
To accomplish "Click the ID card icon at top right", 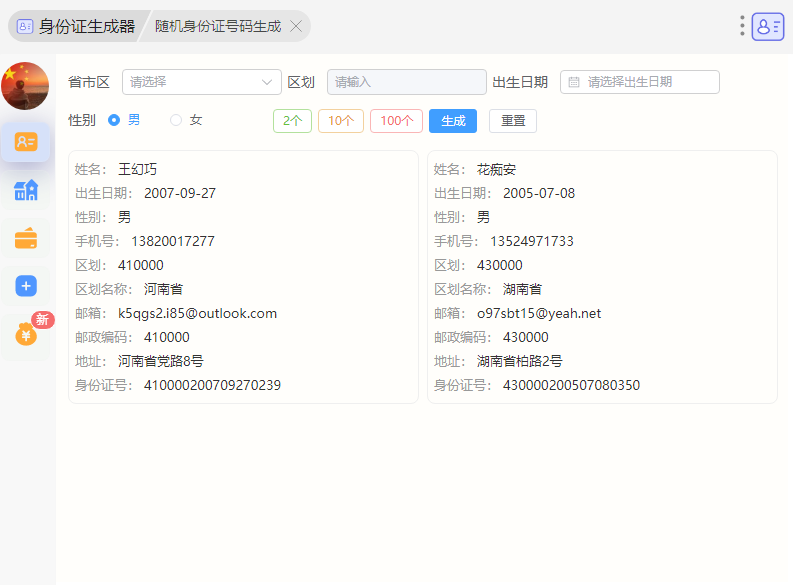I will 768,26.
